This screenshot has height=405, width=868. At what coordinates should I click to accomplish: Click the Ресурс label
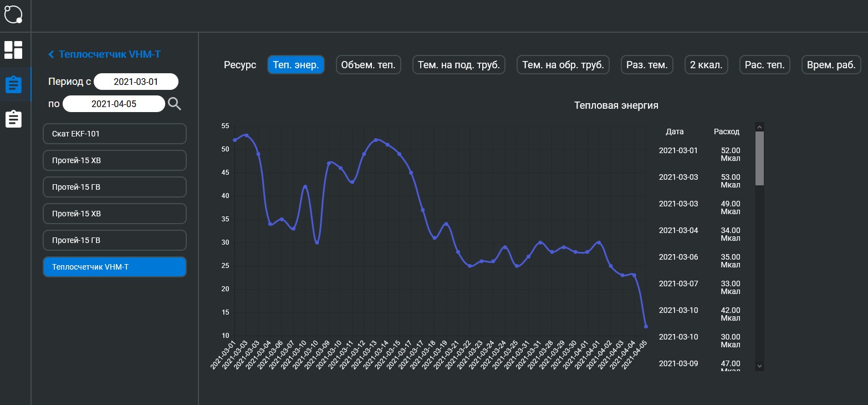tap(240, 65)
